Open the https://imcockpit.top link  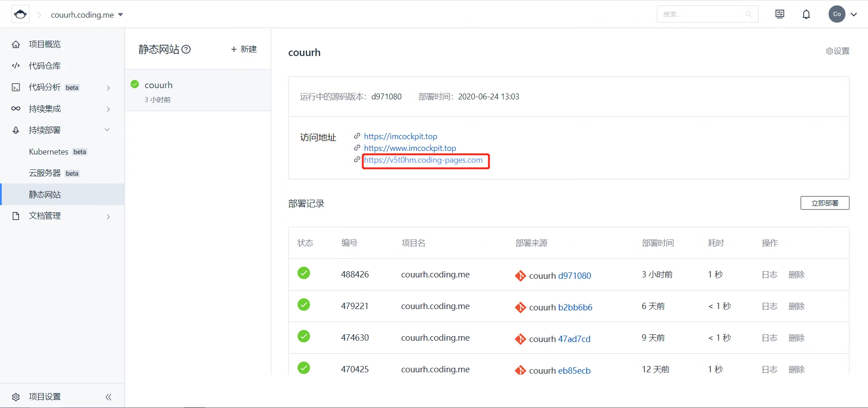click(401, 136)
